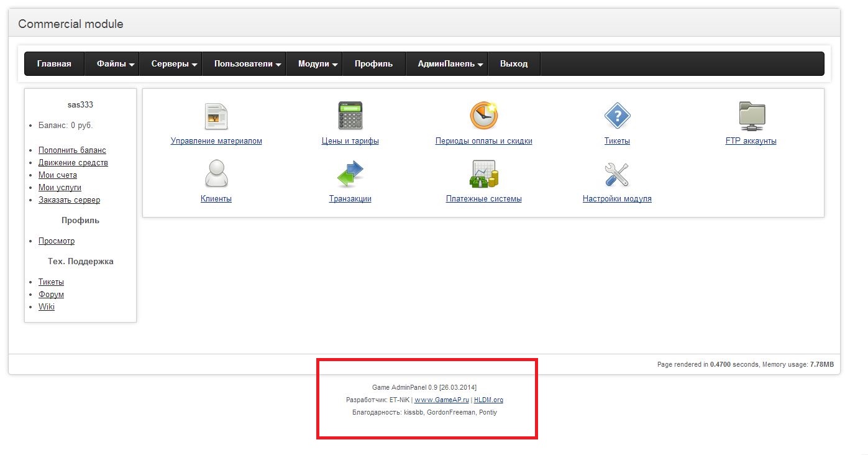Click Выход to log out

(x=514, y=64)
